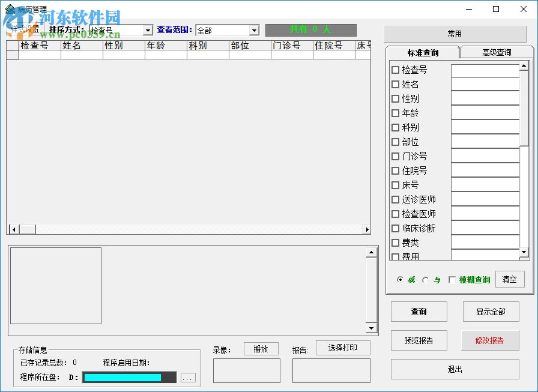Tick the 年龄 checkbox

coord(395,113)
